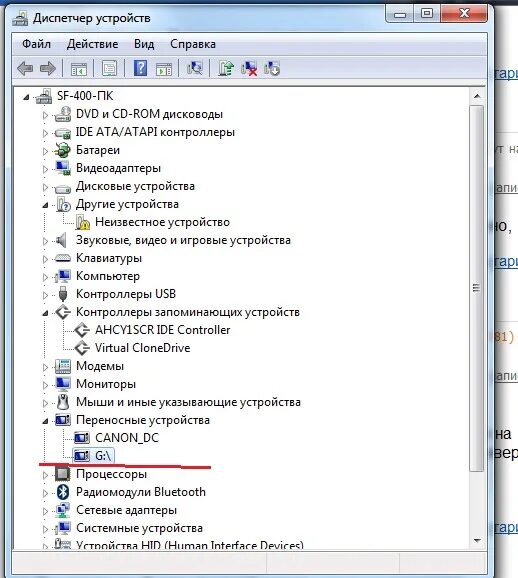Expand the Компьютер node

tap(45, 277)
